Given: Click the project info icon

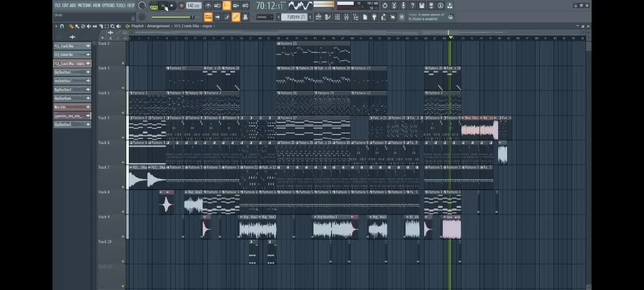Looking at the screenshot, I should [x=440, y=6].
